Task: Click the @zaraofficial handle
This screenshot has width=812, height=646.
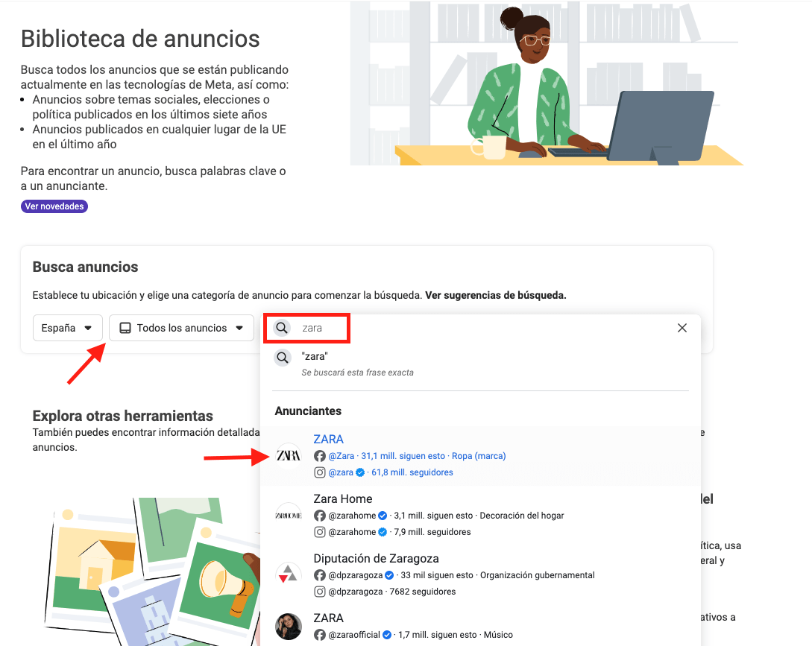Action: (x=354, y=635)
